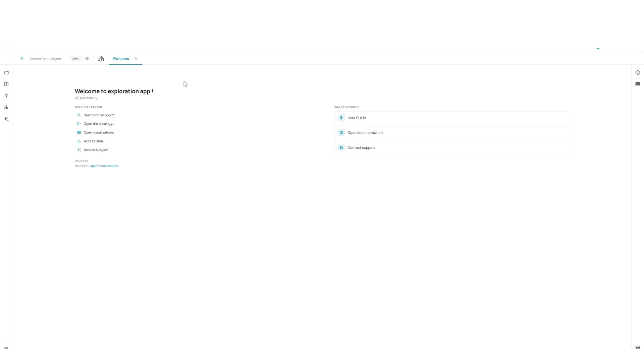This screenshot has height=362, width=644.
Task: Click the Ctrl K shortcut badge
Action: coord(75,59)
